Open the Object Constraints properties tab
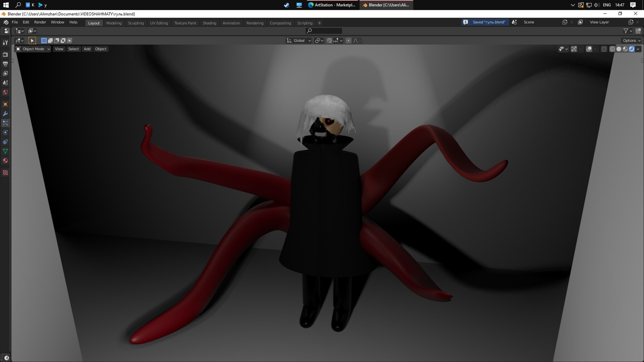The image size is (644, 362). [5, 142]
